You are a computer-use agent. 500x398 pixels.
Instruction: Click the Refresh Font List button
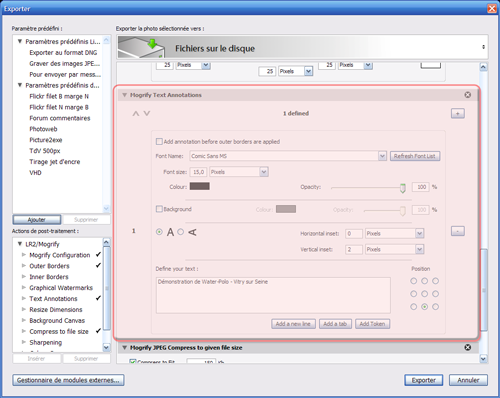click(415, 156)
